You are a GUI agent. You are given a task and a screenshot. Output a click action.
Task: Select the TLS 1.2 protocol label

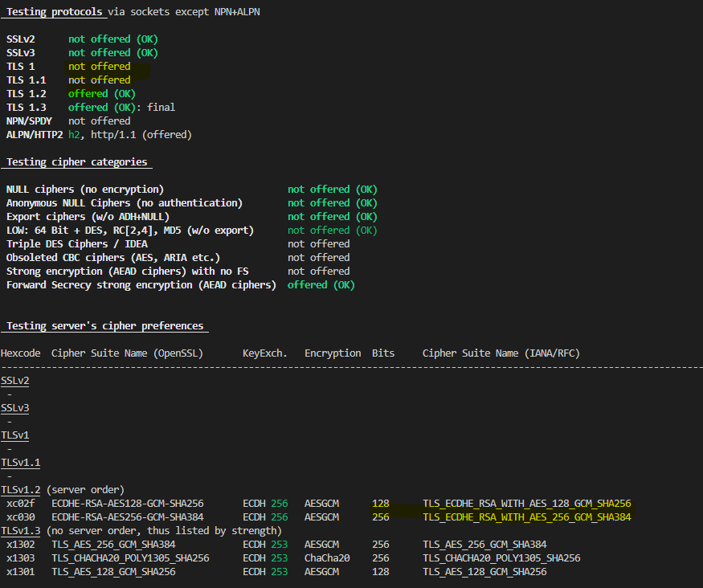coord(27,93)
